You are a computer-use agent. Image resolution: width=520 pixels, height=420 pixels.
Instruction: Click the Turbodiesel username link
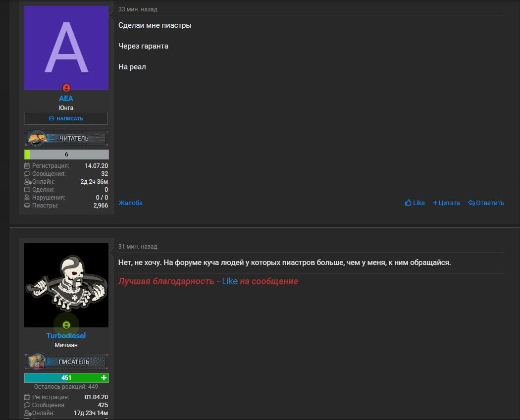click(x=66, y=336)
